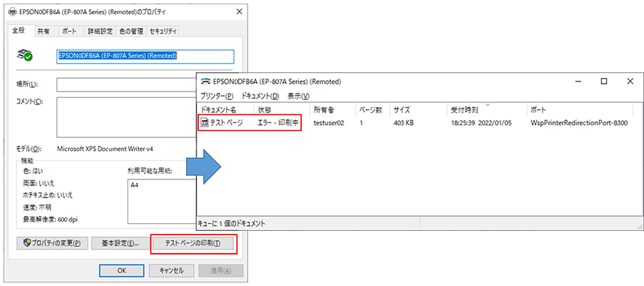
Task: Click the 両面: いいえ feature text
Action: (39, 183)
